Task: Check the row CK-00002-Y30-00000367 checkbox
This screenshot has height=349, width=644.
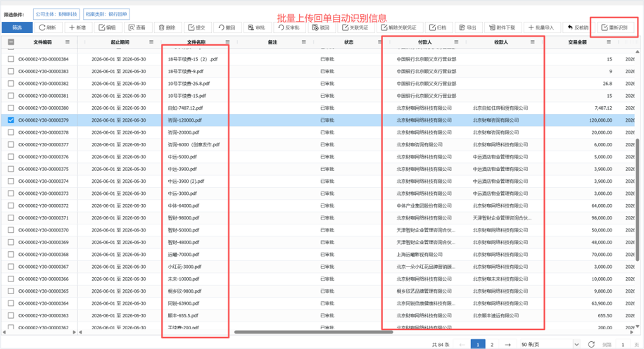Action: coord(11,267)
